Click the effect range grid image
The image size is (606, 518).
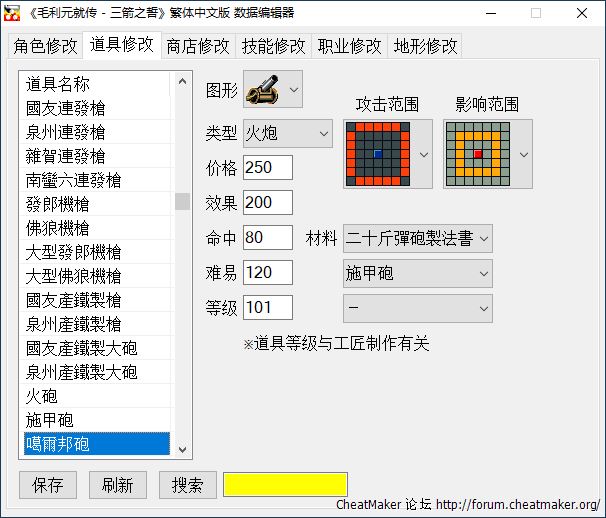click(x=478, y=154)
